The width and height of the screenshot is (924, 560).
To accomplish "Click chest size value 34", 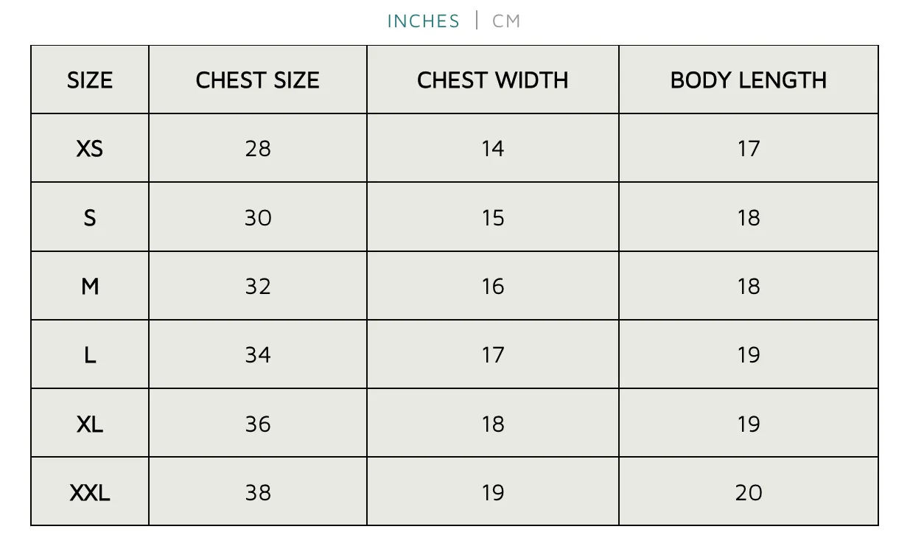I will coord(258,355).
